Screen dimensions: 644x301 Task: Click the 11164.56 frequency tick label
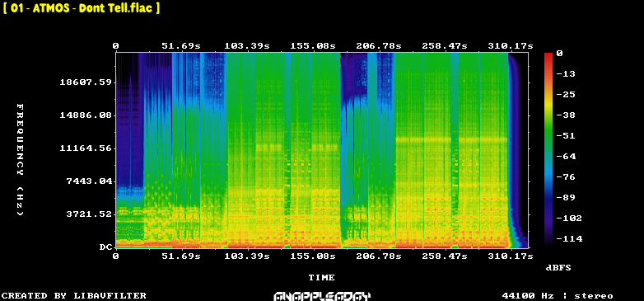(86, 148)
